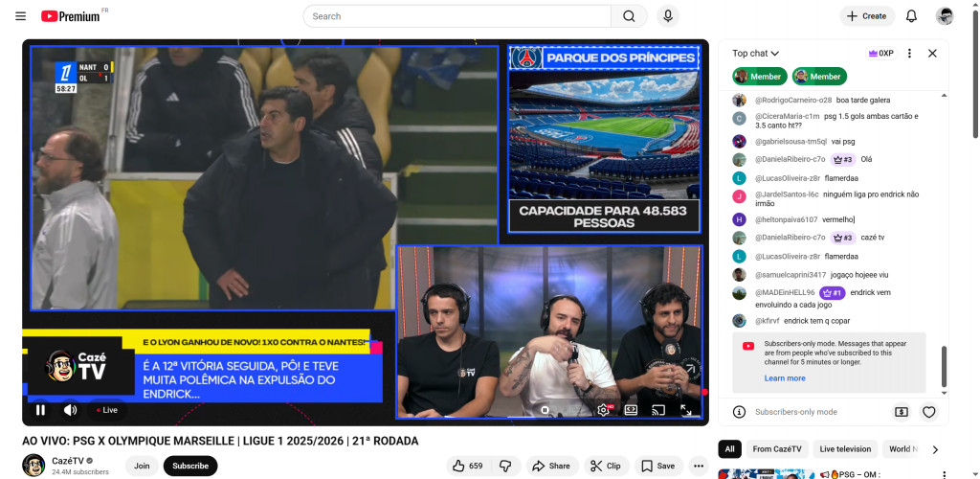Open the notifications bell
The image size is (980, 479).
[x=911, y=16]
